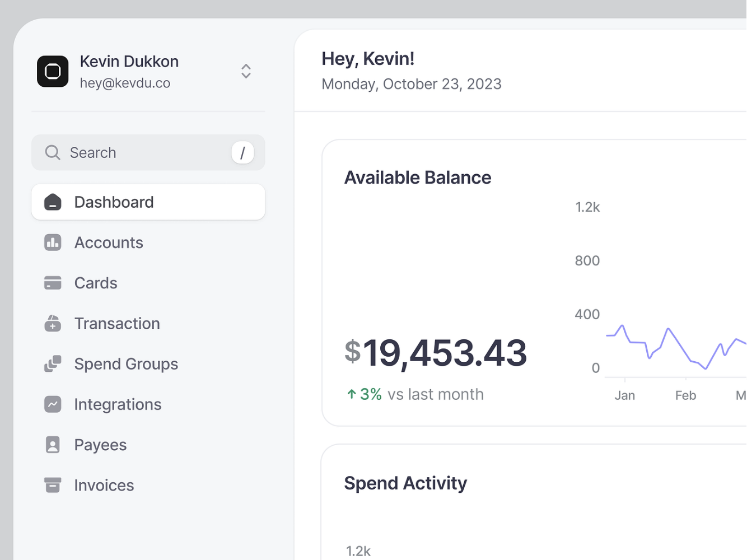Click the Spend Groups stacked squares icon

(x=53, y=364)
